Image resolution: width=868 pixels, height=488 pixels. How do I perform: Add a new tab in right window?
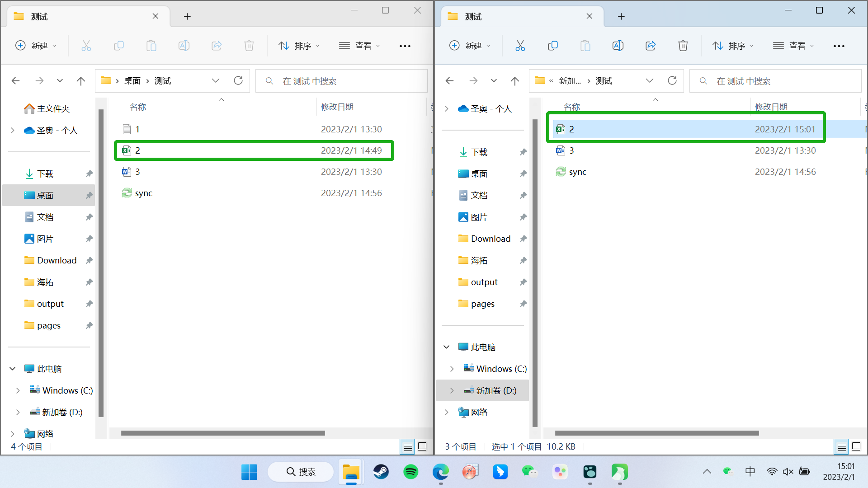(x=621, y=17)
